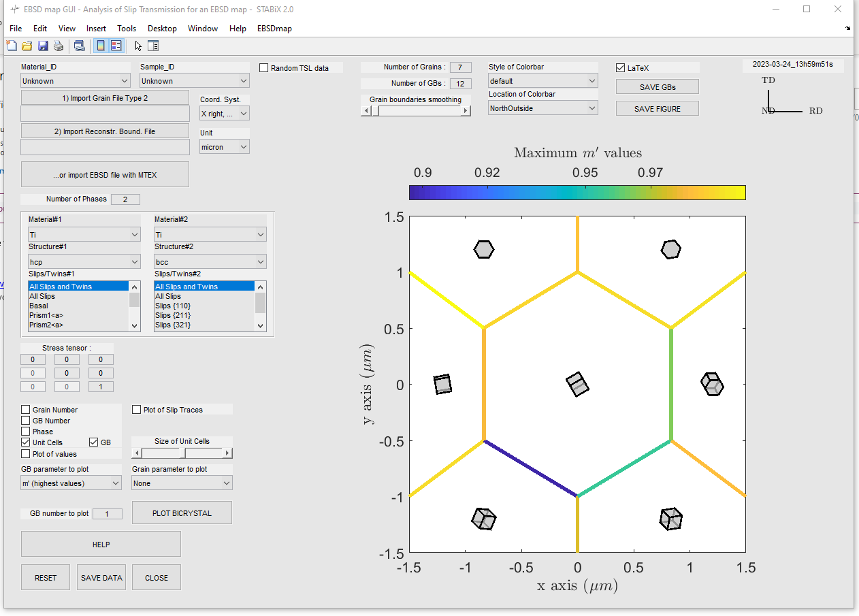This screenshot has height=616, width=859.
Task: Expand the Grain parameter to plot dropdown
Action: pyautogui.click(x=181, y=483)
